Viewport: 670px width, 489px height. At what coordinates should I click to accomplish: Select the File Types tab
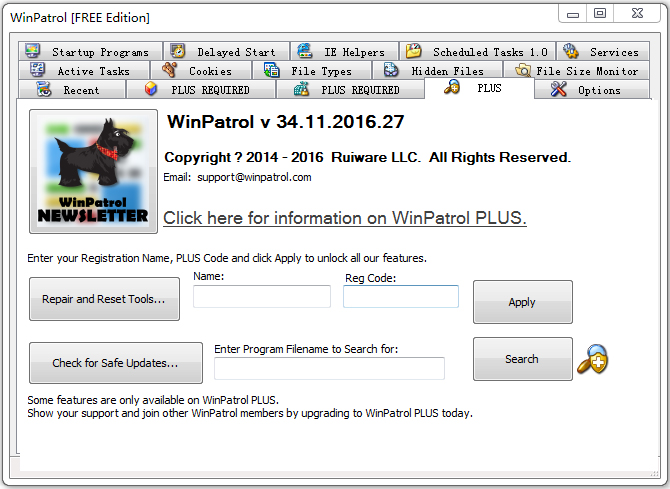pos(312,70)
